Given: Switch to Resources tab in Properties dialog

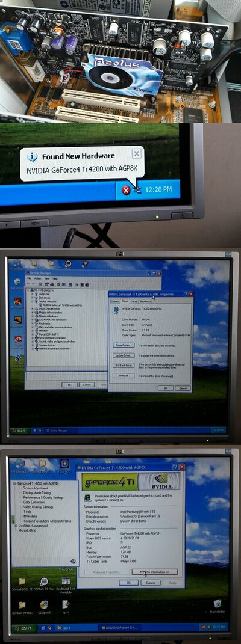Looking at the screenshot, I should click(145, 301).
